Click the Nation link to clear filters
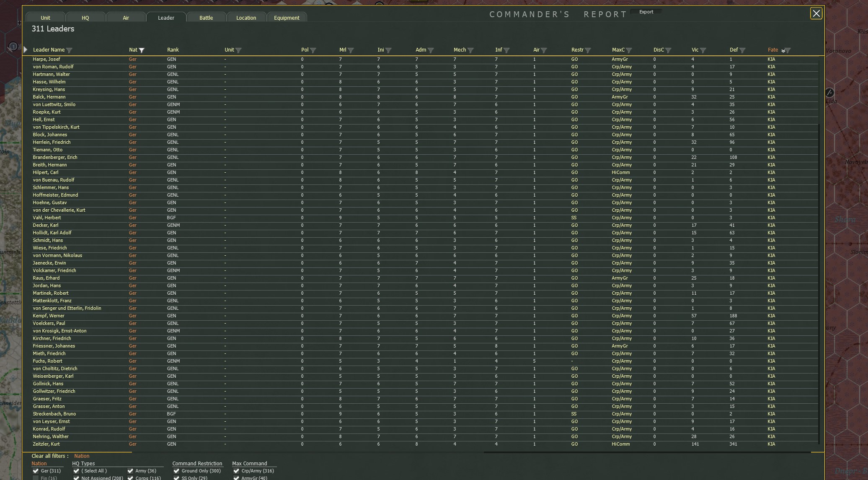Screen dimensions: 868x480 (x=82, y=456)
